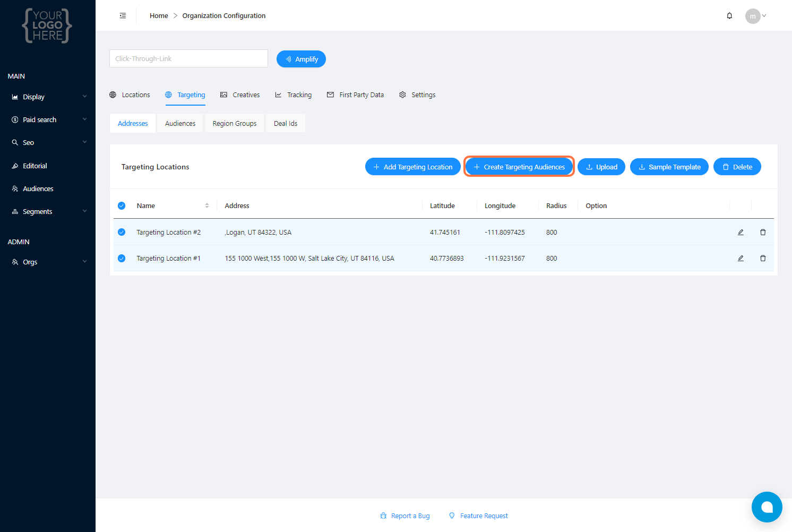Screen dimensions: 792x532
Task: Select the Audiences sub-tab
Action: tap(180, 123)
